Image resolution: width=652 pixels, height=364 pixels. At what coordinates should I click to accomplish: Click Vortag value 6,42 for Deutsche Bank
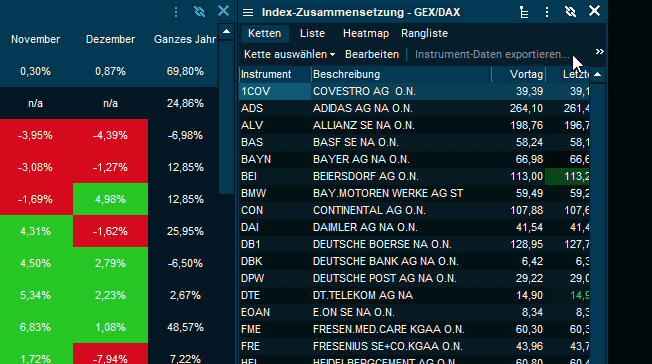tap(532, 262)
